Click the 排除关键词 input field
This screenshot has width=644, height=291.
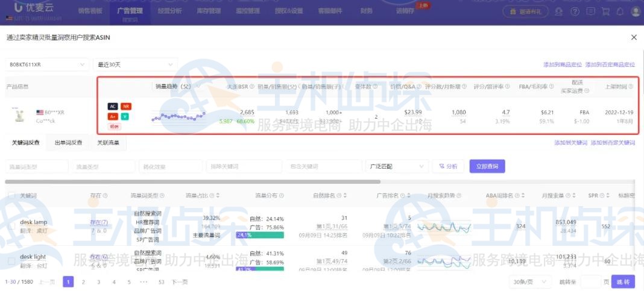coord(244,166)
